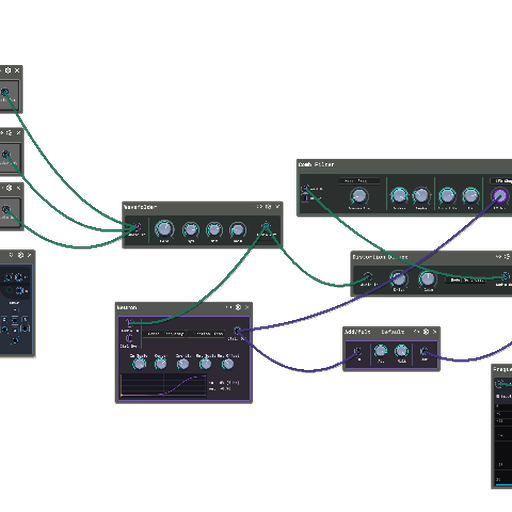This screenshot has height=512, width=512.
Task: Click the Comb Filter module title bar
Action: click(404, 165)
